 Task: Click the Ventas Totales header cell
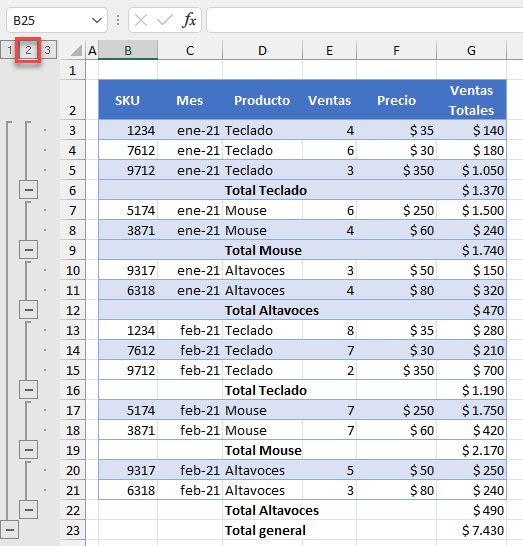(471, 100)
